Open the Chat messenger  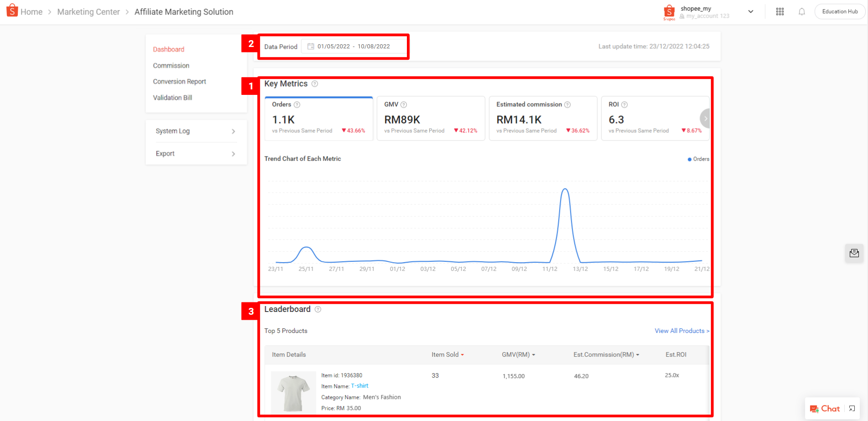[x=825, y=409]
